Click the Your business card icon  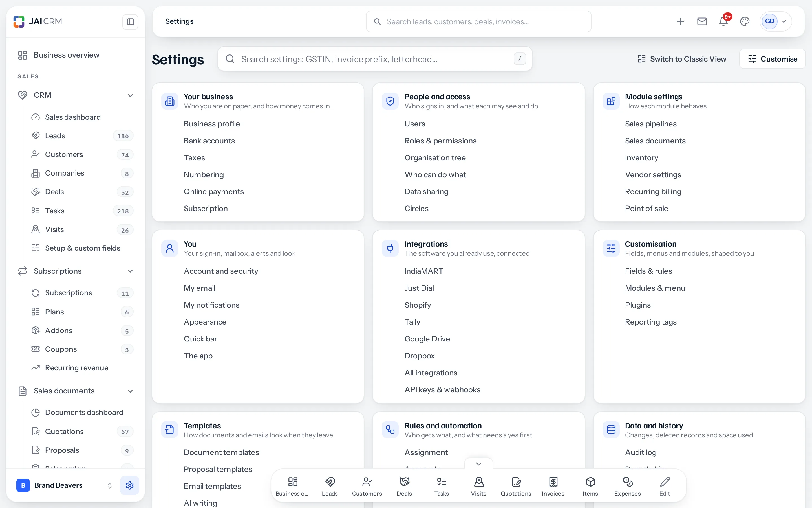[170, 101]
